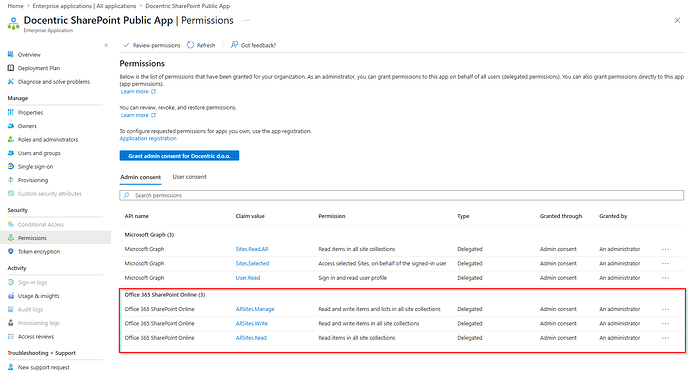The image size is (690, 390).
Task: Open the Conditional Access icon
Action: click(x=11, y=224)
